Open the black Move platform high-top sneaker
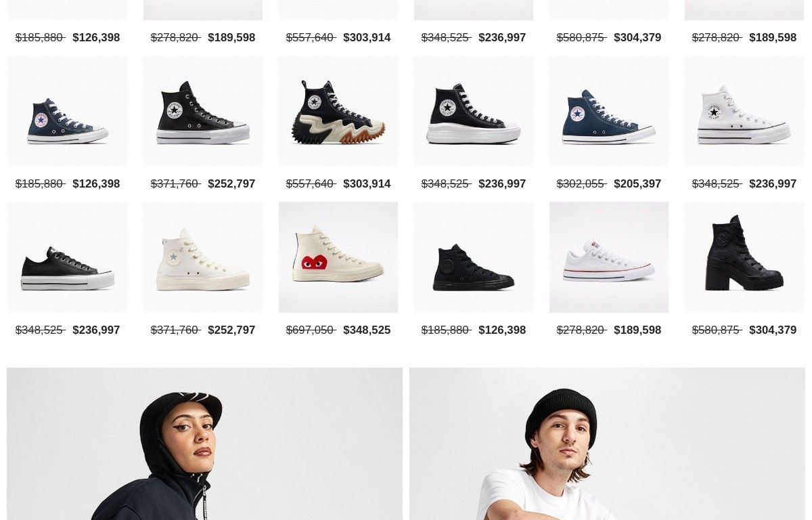The width and height of the screenshot is (812, 520). (x=474, y=111)
